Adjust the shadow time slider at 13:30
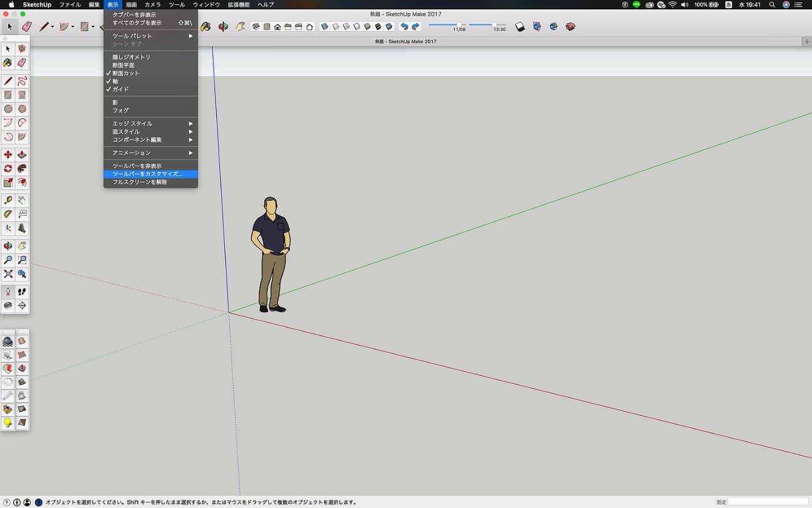 click(493, 24)
